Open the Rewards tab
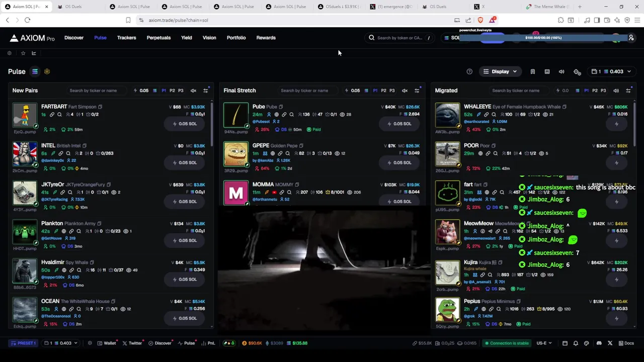Image resolution: width=644 pixels, height=362 pixels. tap(266, 38)
